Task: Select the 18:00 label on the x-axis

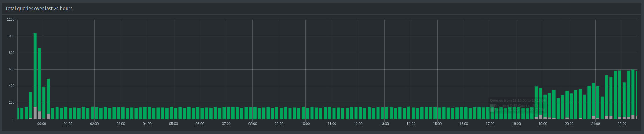Action: [516, 124]
